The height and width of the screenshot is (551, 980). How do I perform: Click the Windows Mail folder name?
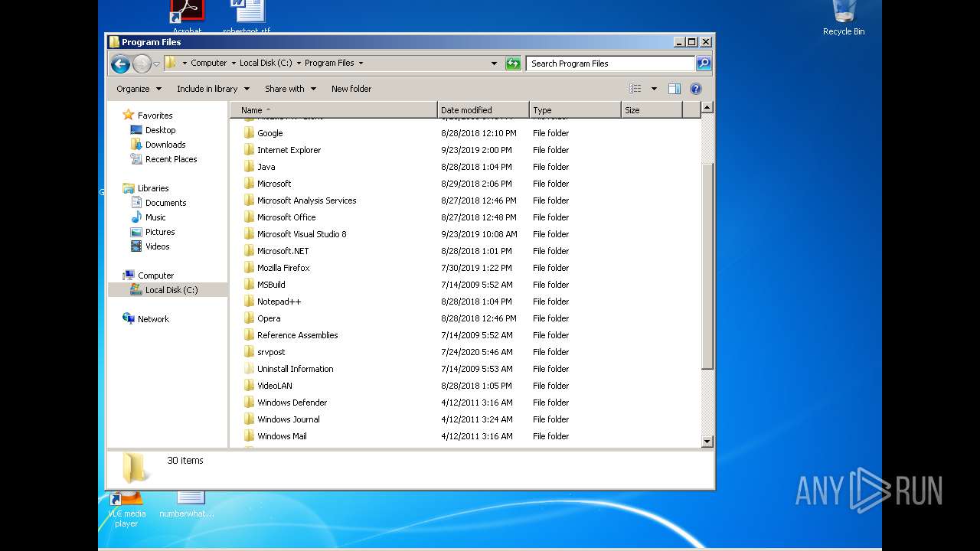pos(282,436)
